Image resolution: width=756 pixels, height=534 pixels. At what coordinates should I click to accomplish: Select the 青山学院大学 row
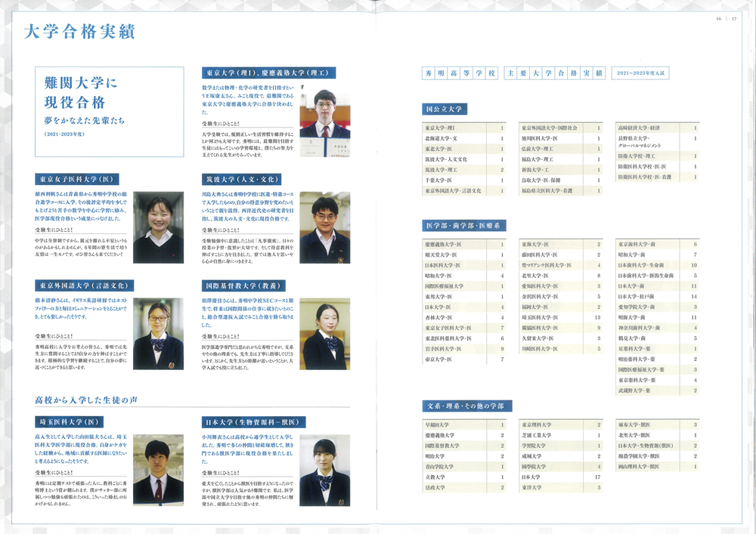pos(464,467)
